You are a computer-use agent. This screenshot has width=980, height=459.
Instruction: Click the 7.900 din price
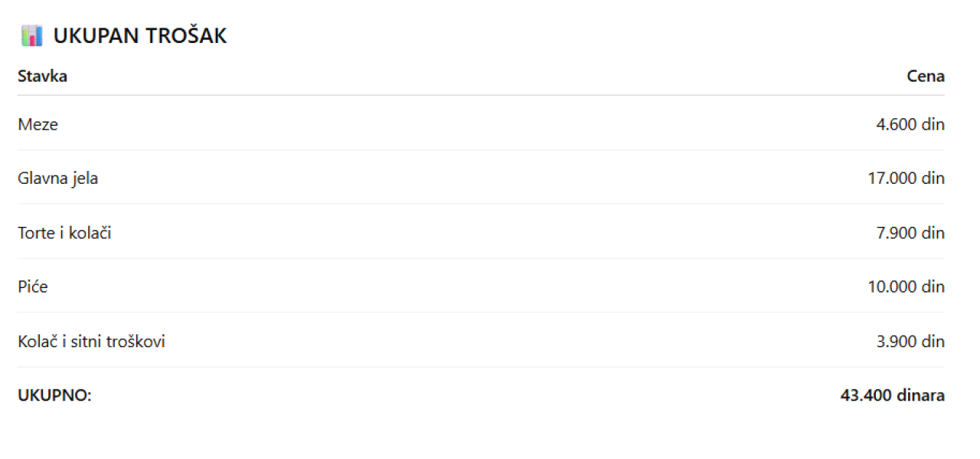coord(910,233)
